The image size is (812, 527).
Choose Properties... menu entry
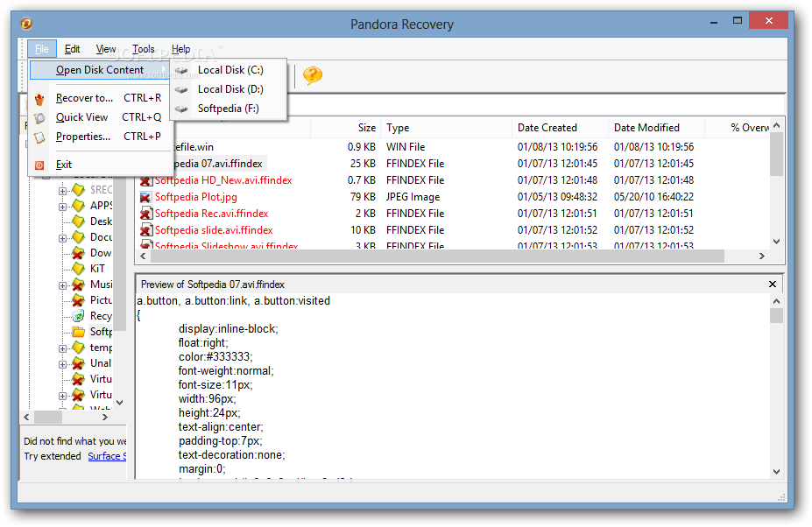pyautogui.click(x=100, y=137)
